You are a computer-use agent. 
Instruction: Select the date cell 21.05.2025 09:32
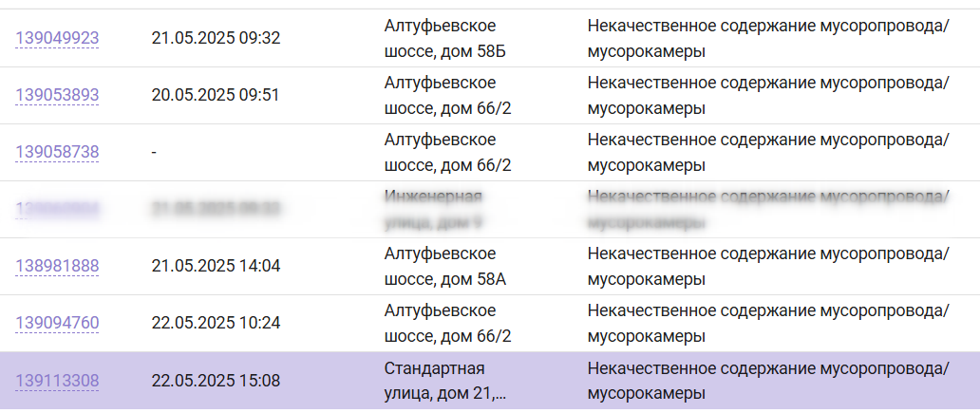pos(216,38)
